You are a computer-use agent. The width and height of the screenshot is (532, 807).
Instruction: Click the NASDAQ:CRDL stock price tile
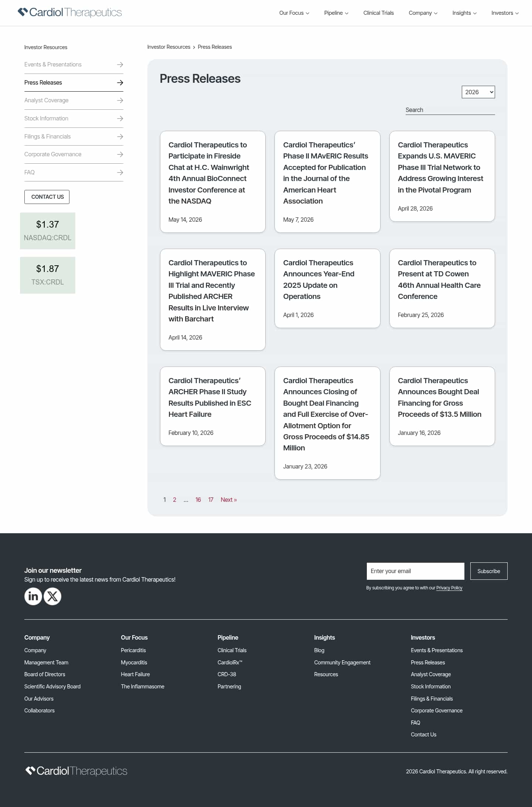48,231
